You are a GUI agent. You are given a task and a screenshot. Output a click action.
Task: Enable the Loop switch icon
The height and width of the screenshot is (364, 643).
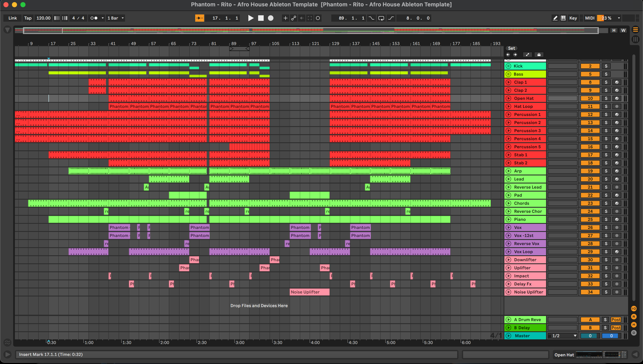coord(381,18)
